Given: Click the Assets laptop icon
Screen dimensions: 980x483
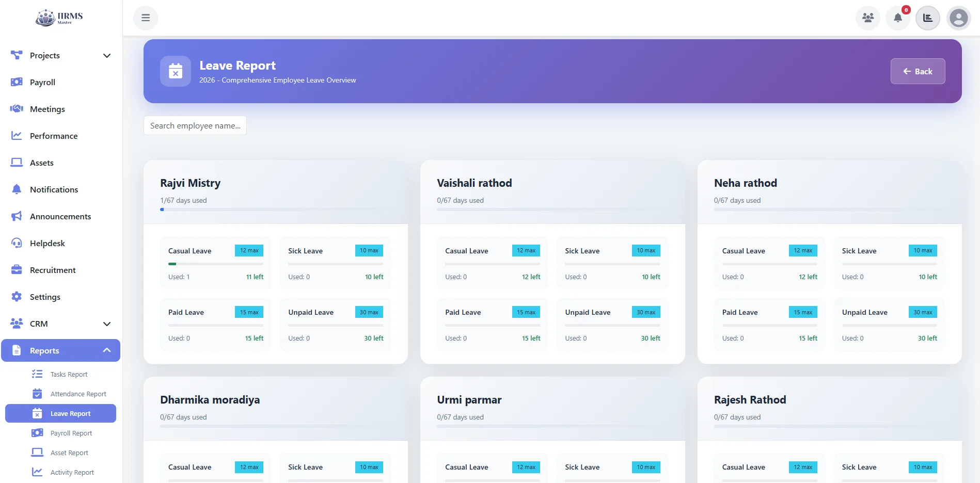Looking at the screenshot, I should (17, 162).
